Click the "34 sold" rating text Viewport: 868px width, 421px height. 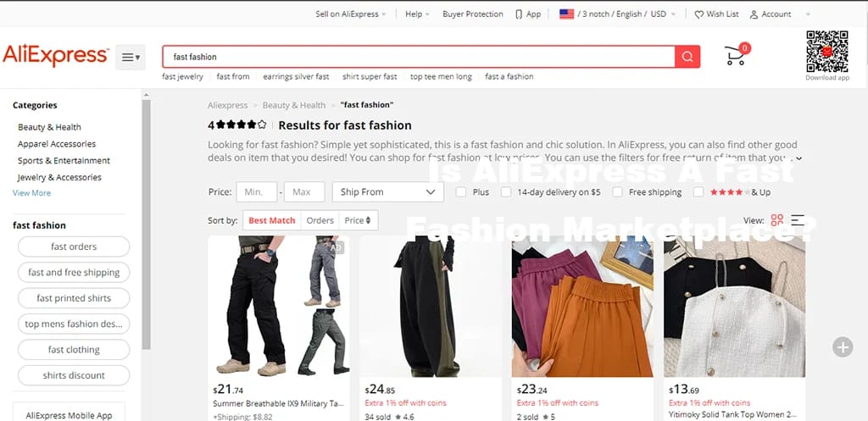pyautogui.click(x=389, y=417)
